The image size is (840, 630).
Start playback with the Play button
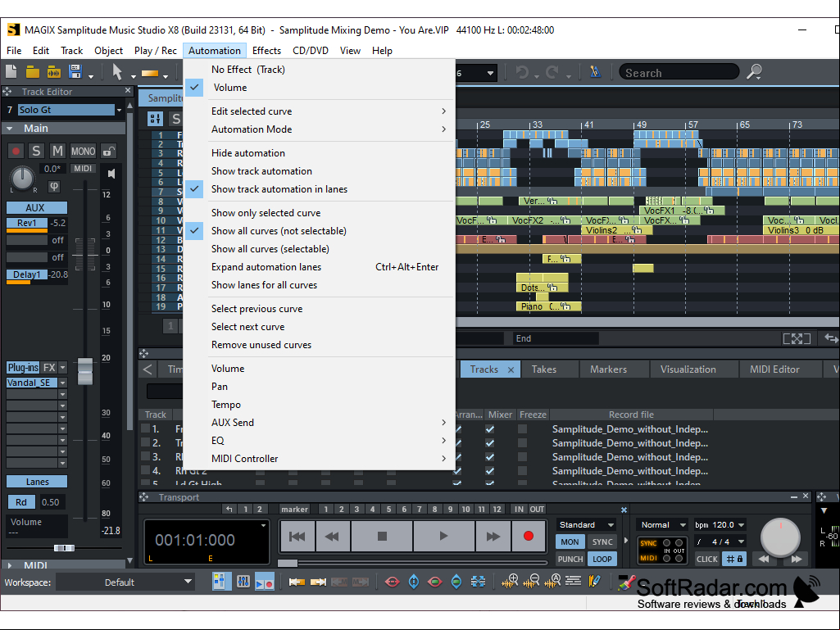click(x=443, y=536)
